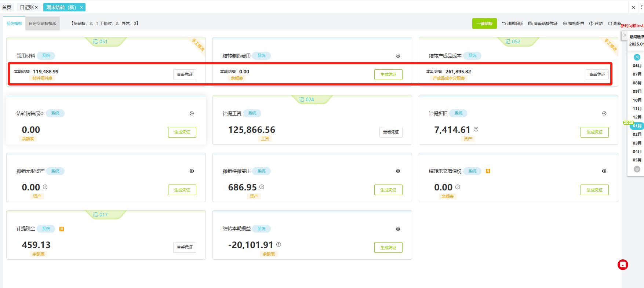
Task: Move timeline up with the arrow above 06月
Action: (x=637, y=57)
